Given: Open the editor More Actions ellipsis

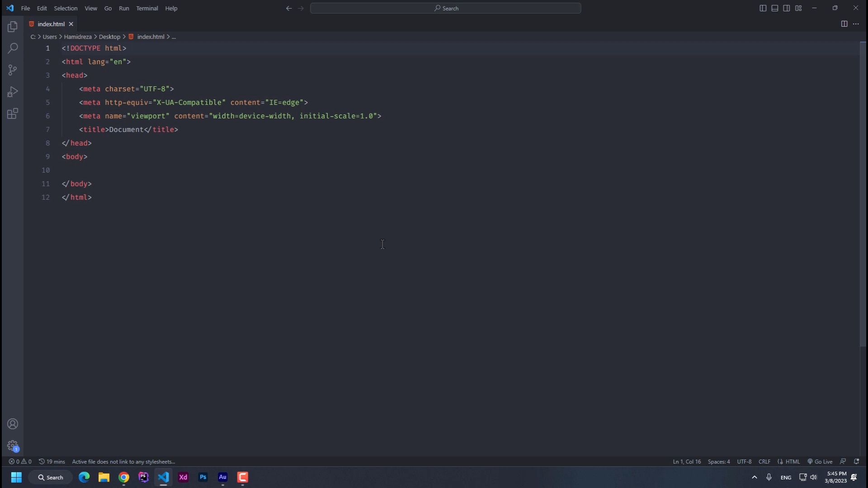Looking at the screenshot, I should pos(856,24).
